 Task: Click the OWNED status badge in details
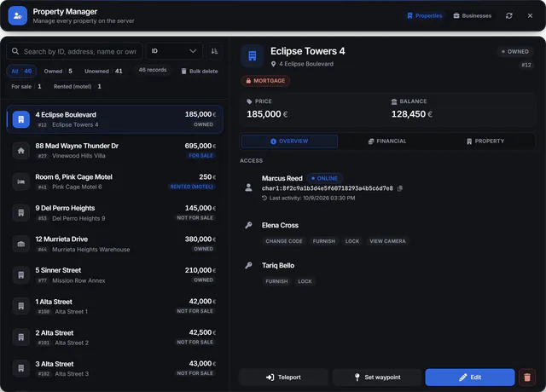(x=515, y=51)
